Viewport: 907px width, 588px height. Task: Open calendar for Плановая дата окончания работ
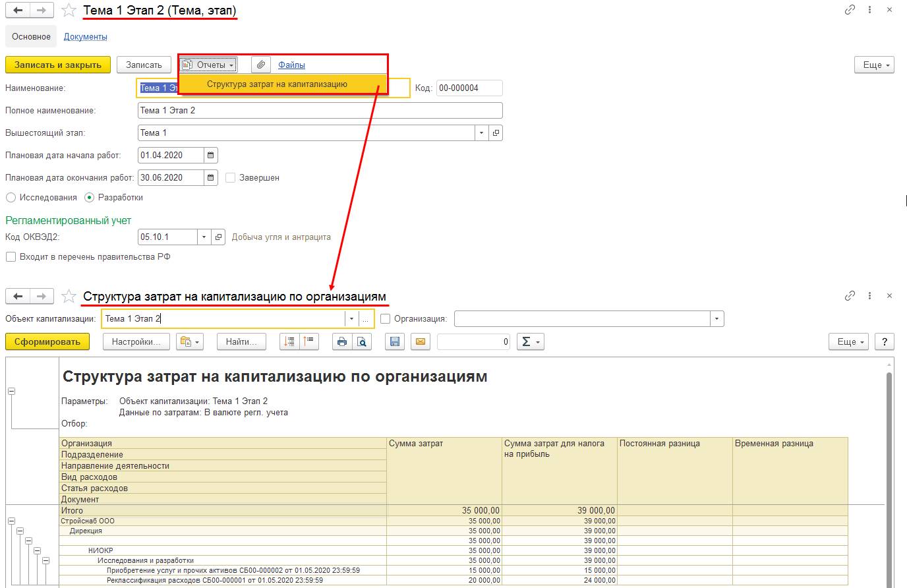pos(211,178)
